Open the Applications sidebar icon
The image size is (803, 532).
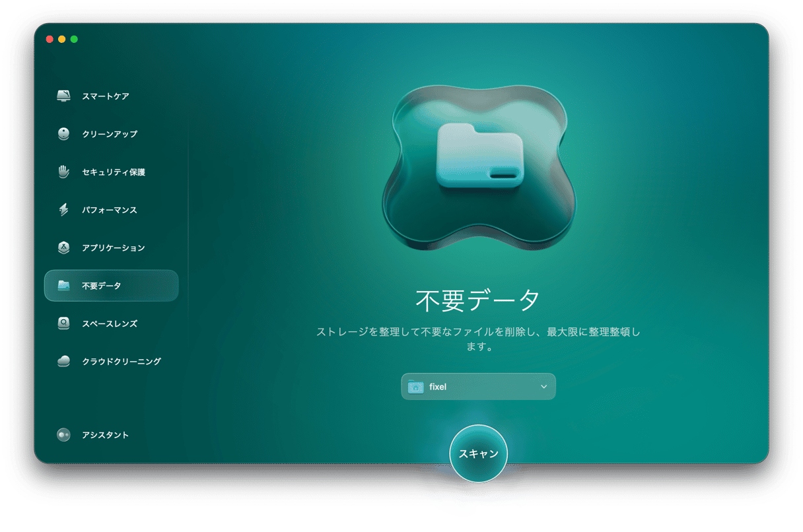tap(63, 248)
